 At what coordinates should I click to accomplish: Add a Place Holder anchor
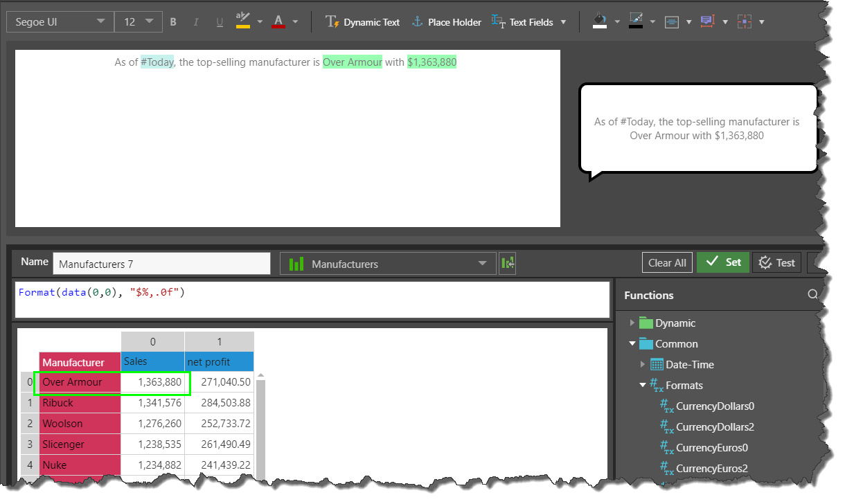point(446,22)
